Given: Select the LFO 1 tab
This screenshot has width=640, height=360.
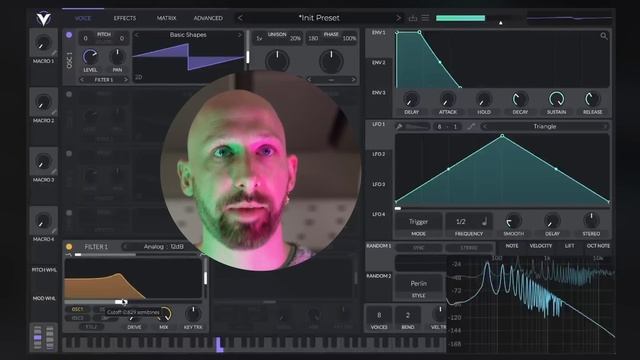Looking at the screenshot, I should click(x=378, y=124).
